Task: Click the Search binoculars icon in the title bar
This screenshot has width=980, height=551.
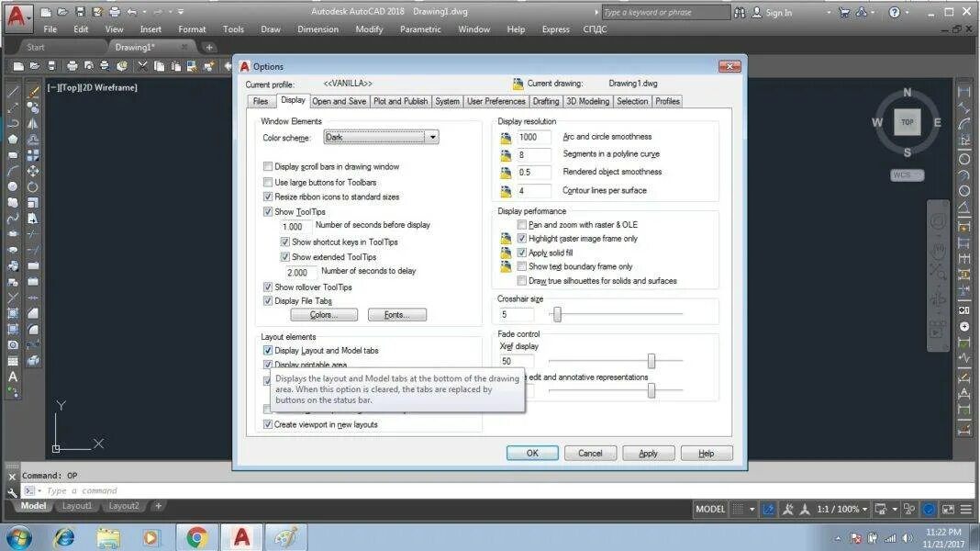Action: pyautogui.click(x=740, y=13)
